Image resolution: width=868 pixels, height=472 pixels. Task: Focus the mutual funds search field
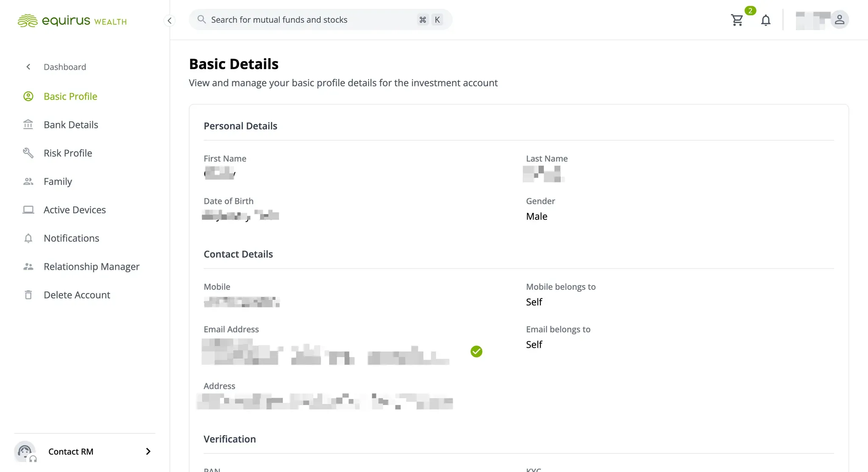320,20
